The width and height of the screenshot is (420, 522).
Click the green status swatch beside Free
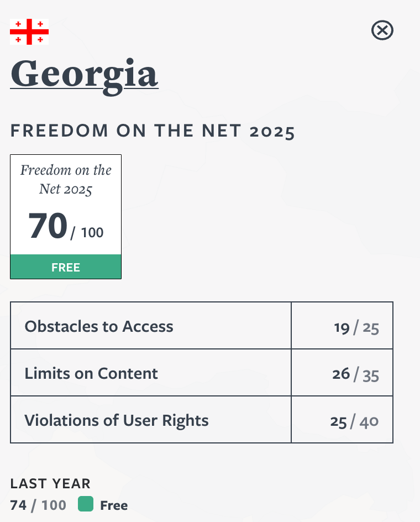click(86, 504)
